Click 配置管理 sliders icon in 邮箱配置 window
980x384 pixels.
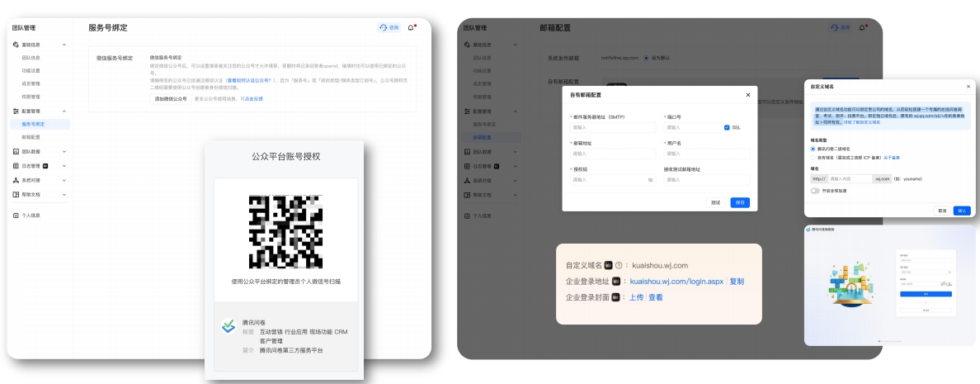467,111
